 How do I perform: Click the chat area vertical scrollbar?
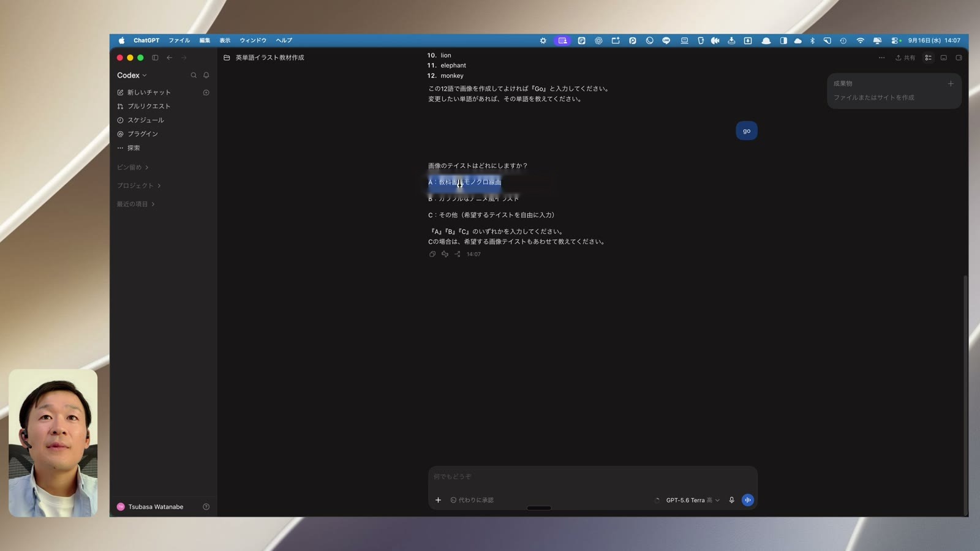[x=966, y=395]
